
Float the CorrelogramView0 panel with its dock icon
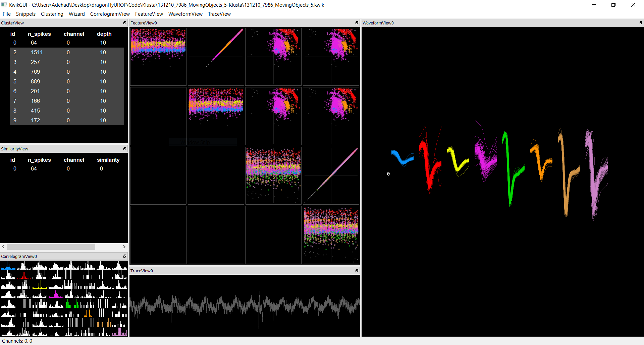coord(125,256)
